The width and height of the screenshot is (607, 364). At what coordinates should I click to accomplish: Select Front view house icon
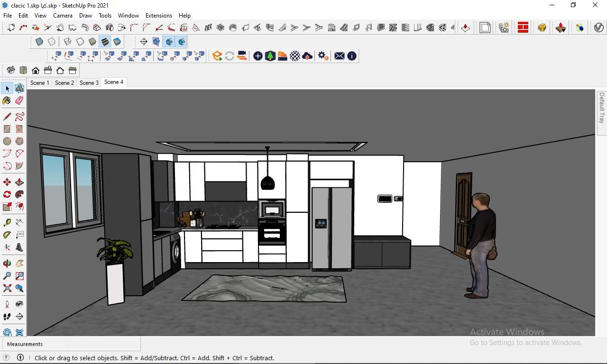(36, 70)
